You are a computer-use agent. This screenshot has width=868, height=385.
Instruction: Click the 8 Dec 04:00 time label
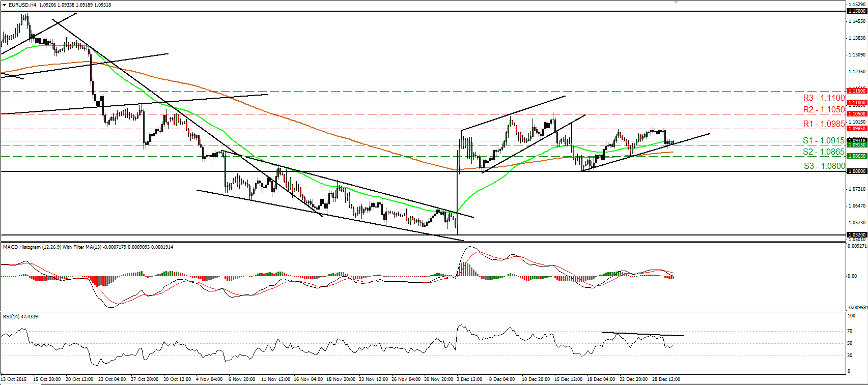tap(502, 379)
